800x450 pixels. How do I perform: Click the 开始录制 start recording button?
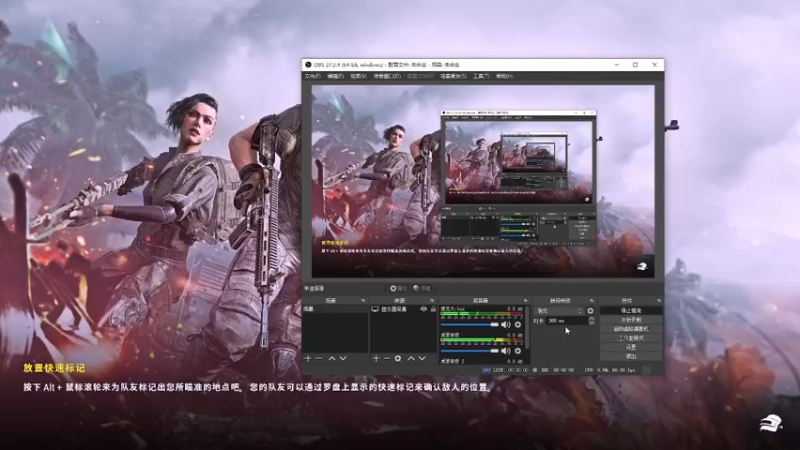(x=631, y=319)
